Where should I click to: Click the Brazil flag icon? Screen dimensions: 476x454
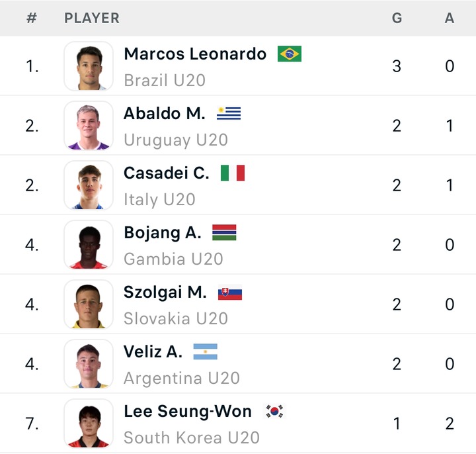pyautogui.click(x=290, y=54)
